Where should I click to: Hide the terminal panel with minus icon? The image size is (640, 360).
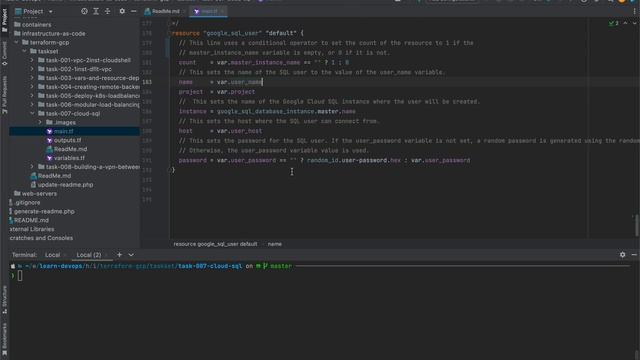(634, 255)
